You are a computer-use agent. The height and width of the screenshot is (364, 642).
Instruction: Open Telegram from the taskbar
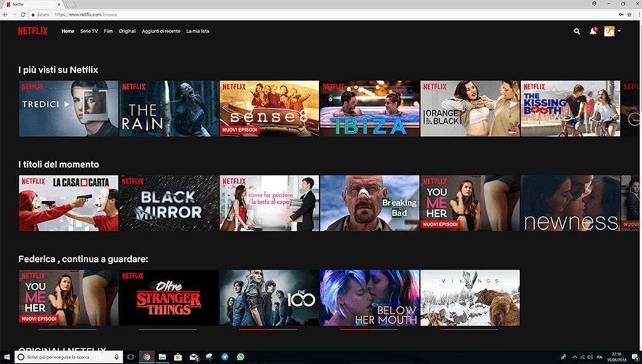225,357
